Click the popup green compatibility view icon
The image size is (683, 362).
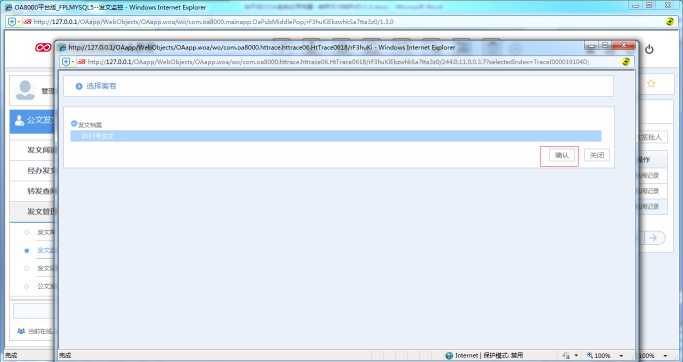pos(626,62)
